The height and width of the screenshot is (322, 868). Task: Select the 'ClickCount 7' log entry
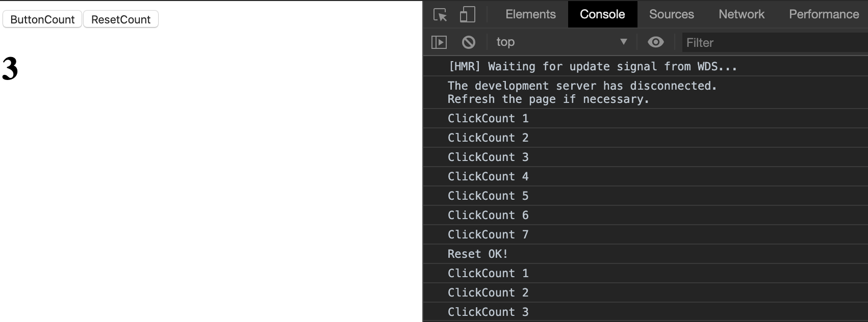488,234
